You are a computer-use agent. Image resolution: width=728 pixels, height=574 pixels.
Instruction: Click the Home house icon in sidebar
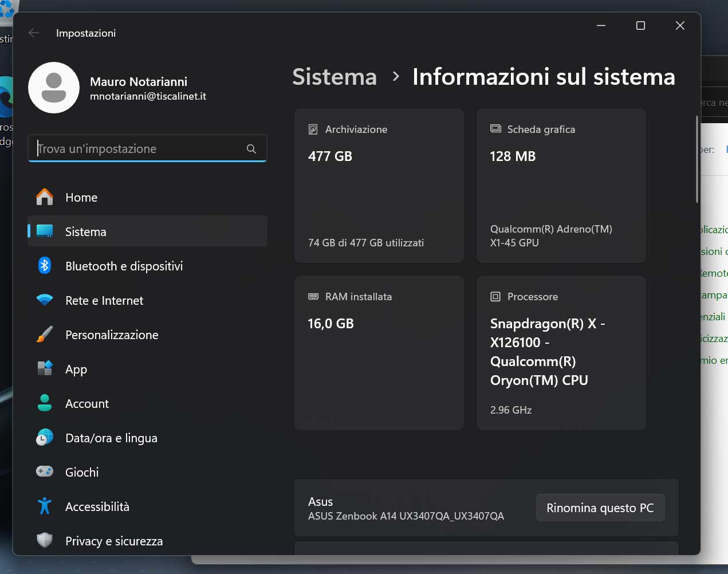click(x=45, y=198)
